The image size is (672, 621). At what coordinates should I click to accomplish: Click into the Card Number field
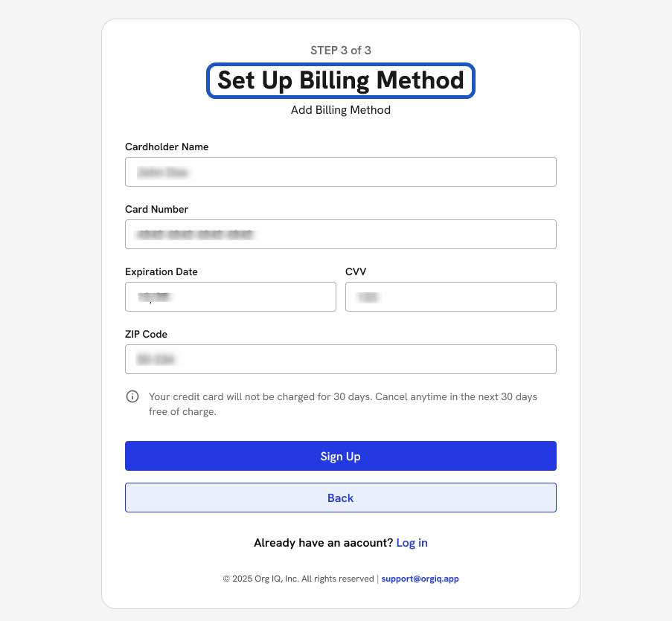pos(340,234)
